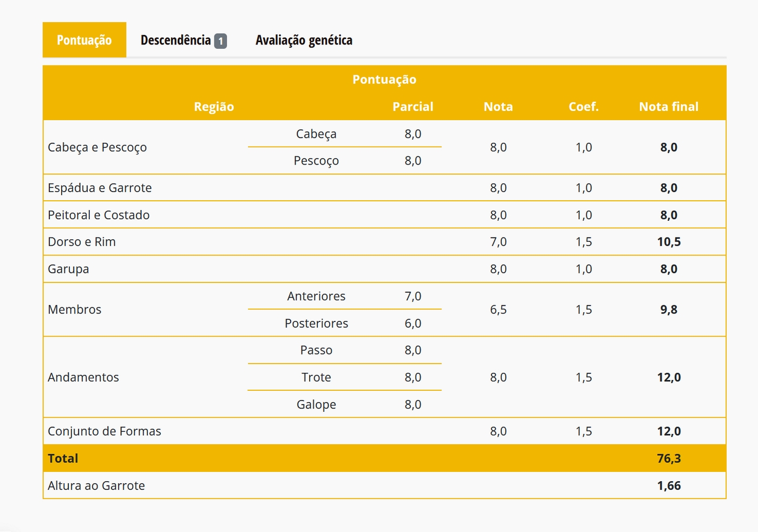Image resolution: width=758 pixels, height=532 pixels.
Task: Select the Nota final column header
Action: click(669, 107)
